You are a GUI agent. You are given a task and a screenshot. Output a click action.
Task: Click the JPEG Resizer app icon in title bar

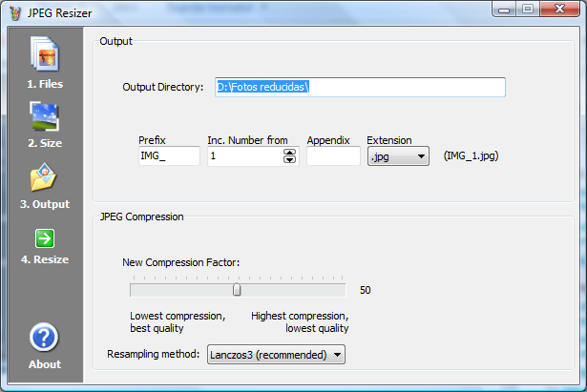pyautogui.click(x=15, y=13)
